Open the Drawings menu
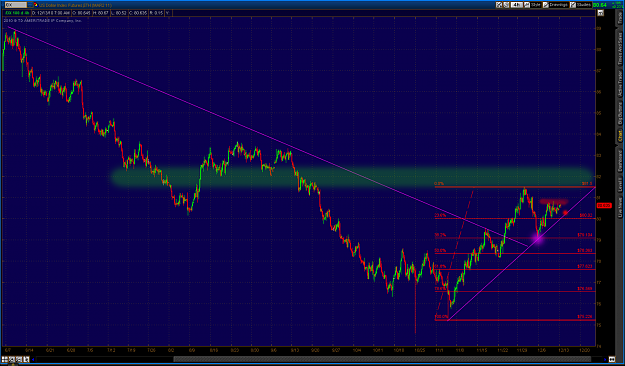This screenshot has height=366, width=625. click(x=555, y=5)
